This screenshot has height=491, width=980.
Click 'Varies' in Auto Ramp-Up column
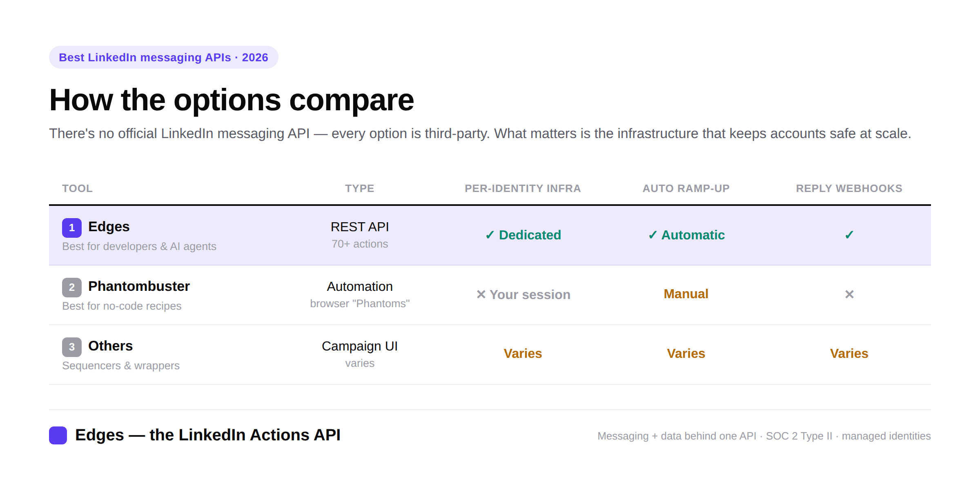click(686, 353)
